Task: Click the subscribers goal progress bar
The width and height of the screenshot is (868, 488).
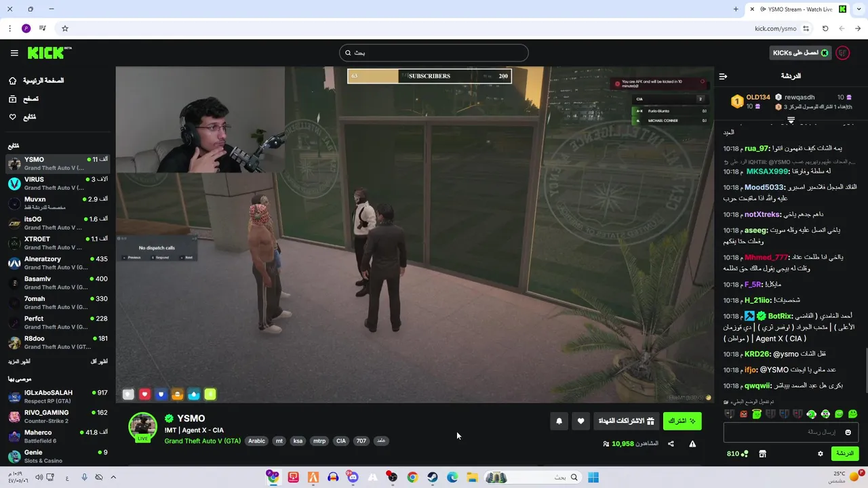Action: (429, 76)
